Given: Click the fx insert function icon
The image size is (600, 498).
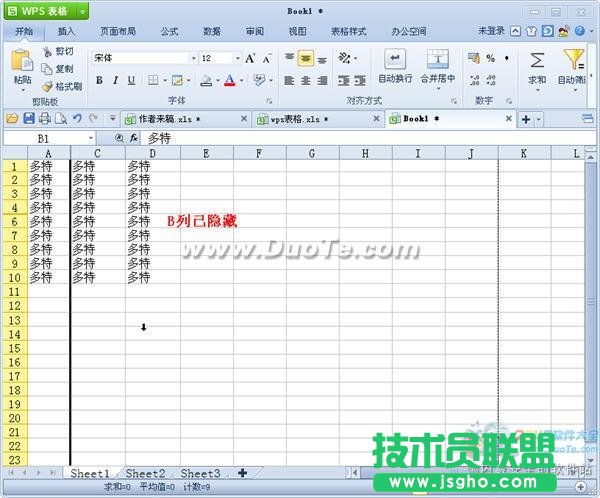Looking at the screenshot, I should click(x=133, y=138).
